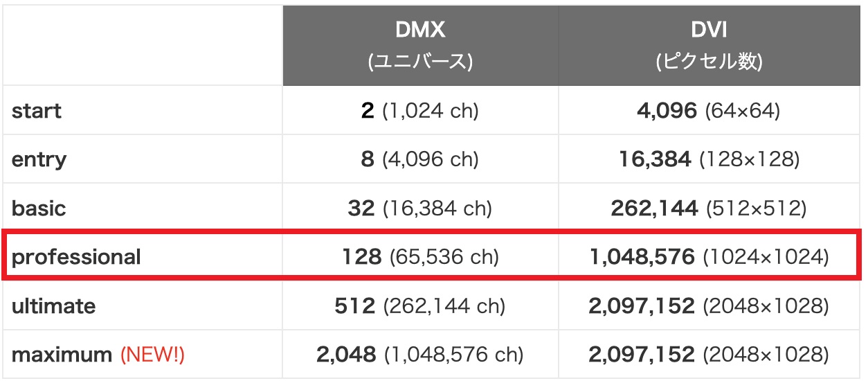Click the start license row label
The width and height of the screenshot is (868, 381).
37,111
